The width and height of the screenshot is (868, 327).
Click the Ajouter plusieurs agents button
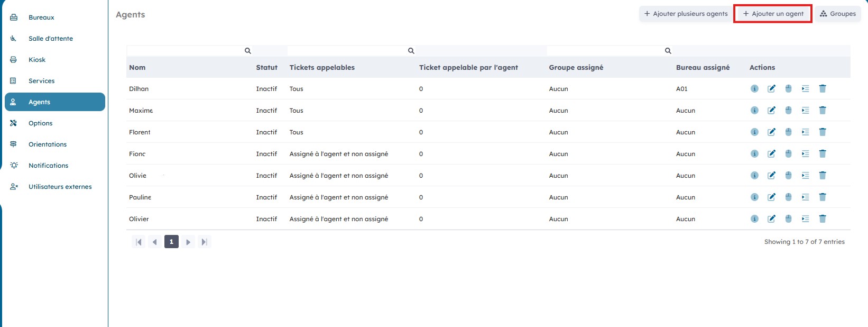tap(686, 14)
